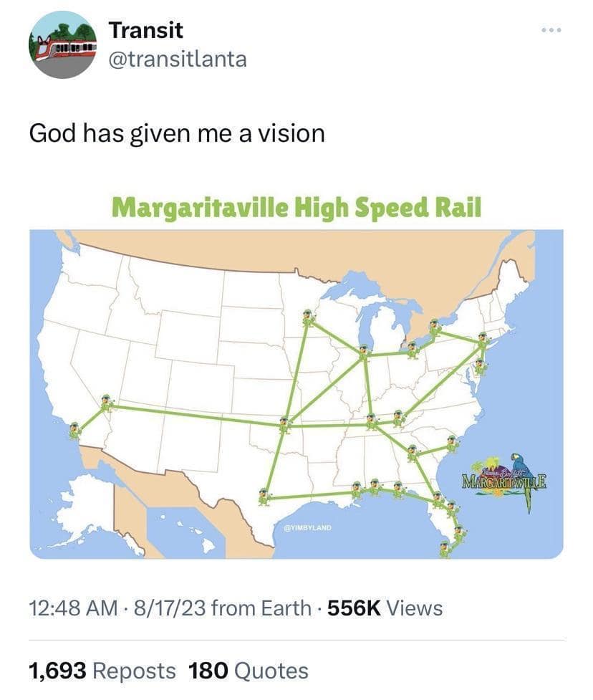Open the 1,693 Reposts list
The height and width of the screenshot is (700, 593).
[102, 671]
